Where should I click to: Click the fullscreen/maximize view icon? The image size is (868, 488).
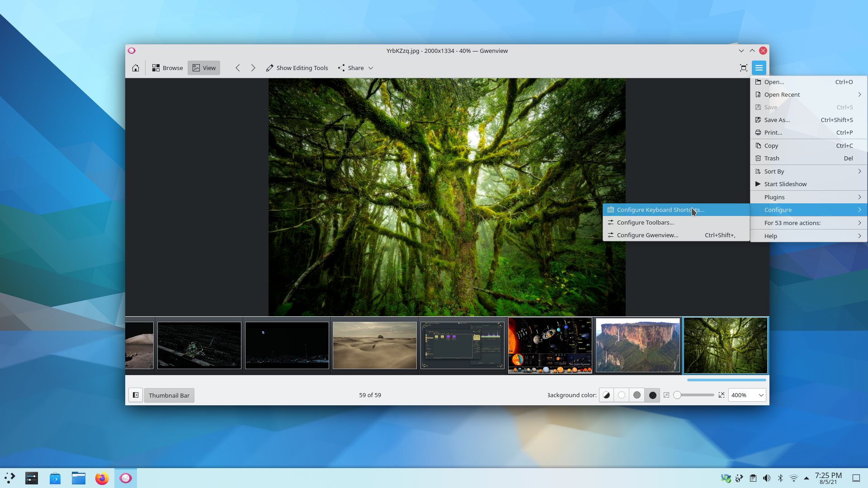pyautogui.click(x=743, y=67)
